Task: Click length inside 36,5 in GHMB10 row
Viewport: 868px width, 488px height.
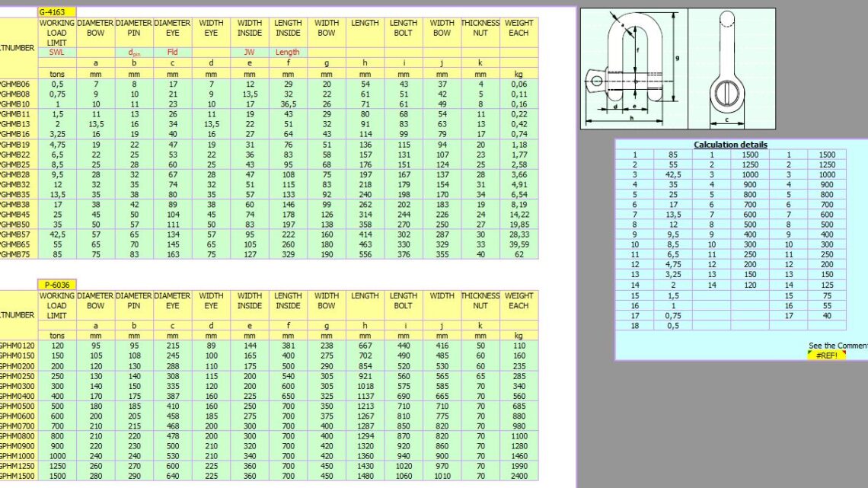Action: 288,104
